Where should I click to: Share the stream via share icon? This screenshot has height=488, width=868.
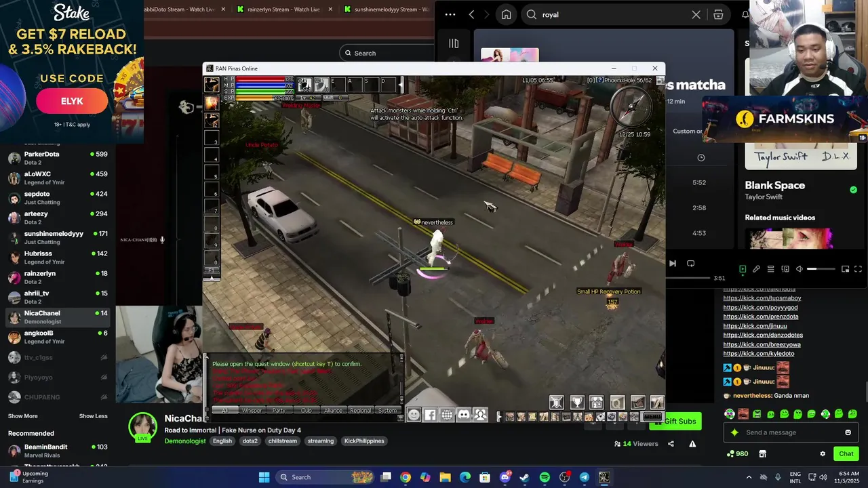click(671, 444)
